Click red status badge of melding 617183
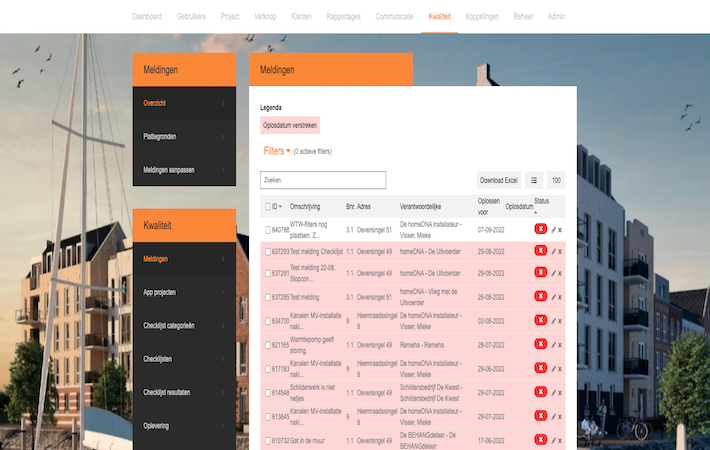Screen dimensions: 710x450 pyautogui.click(x=541, y=369)
